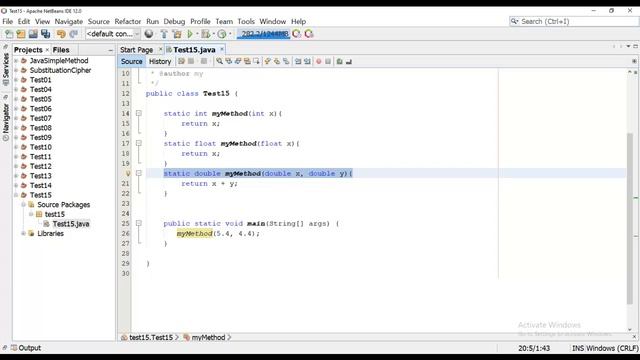Open the Refactor menu
Image resolution: width=640 pixels, height=360 pixels.
point(128,21)
